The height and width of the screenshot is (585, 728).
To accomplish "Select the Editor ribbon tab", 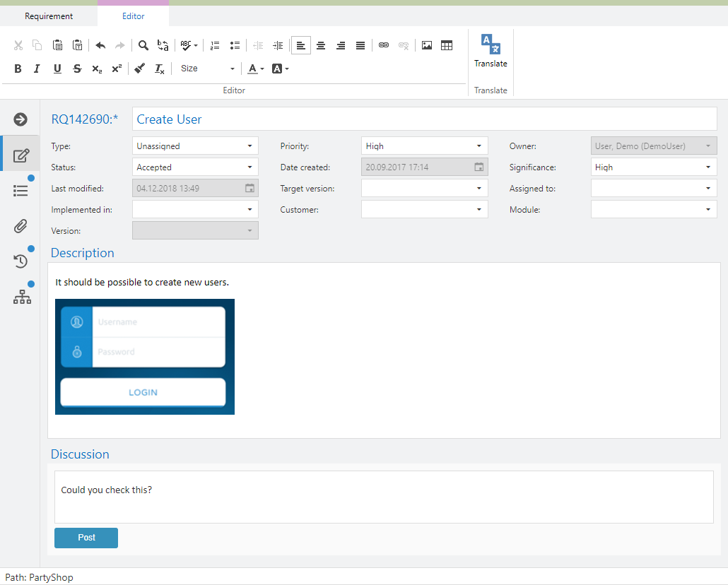I will [x=134, y=16].
